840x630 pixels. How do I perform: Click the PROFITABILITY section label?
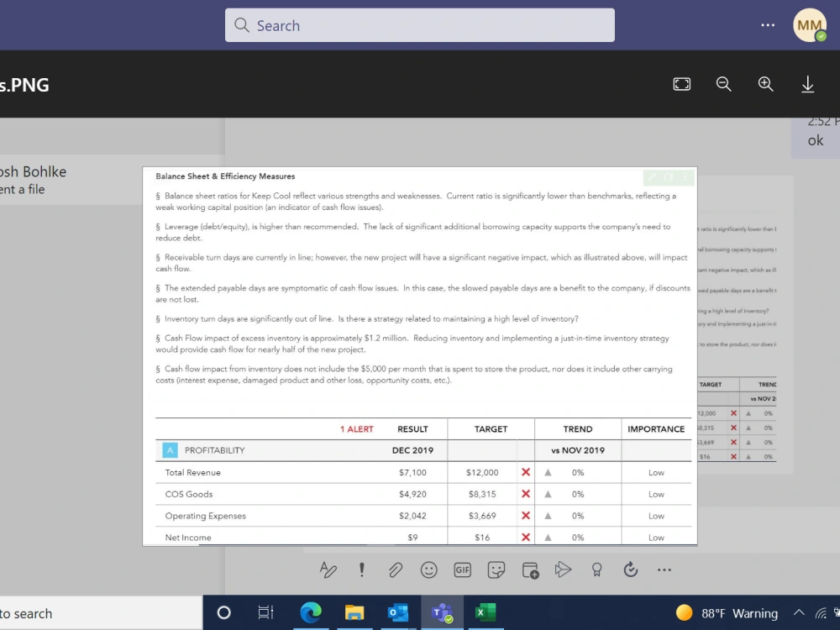coord(214,450)
